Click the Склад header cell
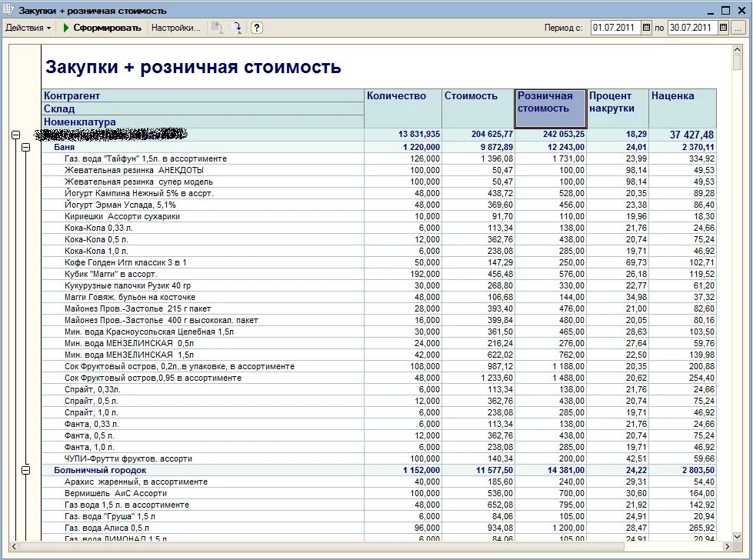The height and width of the screenshot is (560, 753). click(203, 108)
